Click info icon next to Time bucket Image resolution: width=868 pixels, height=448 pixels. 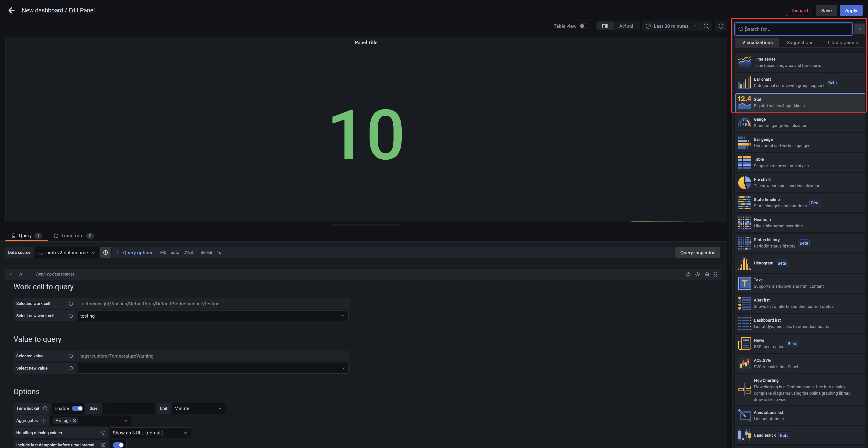pos(45,408)
